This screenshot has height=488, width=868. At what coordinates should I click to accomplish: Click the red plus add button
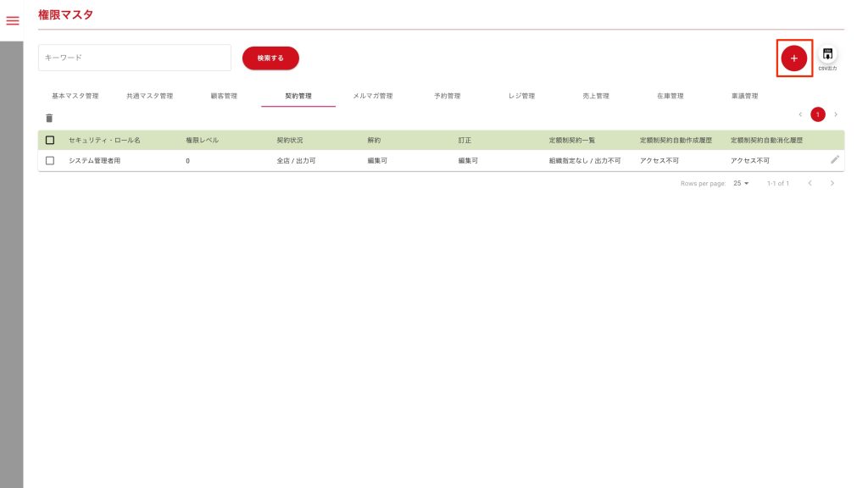coord(794,58)
